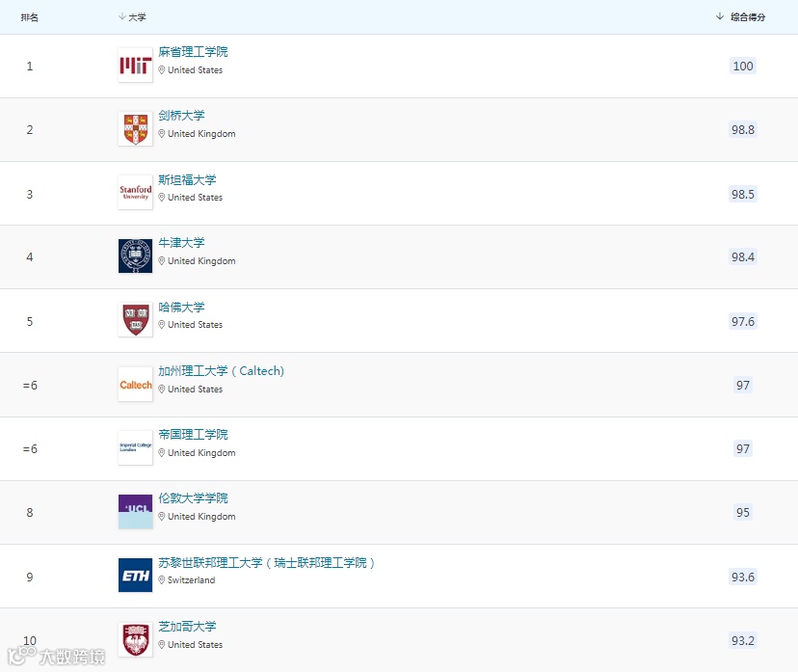Click the location pin icon under 加州理工大学
This screenshot has height=672, width=798.
coord(161,390)
